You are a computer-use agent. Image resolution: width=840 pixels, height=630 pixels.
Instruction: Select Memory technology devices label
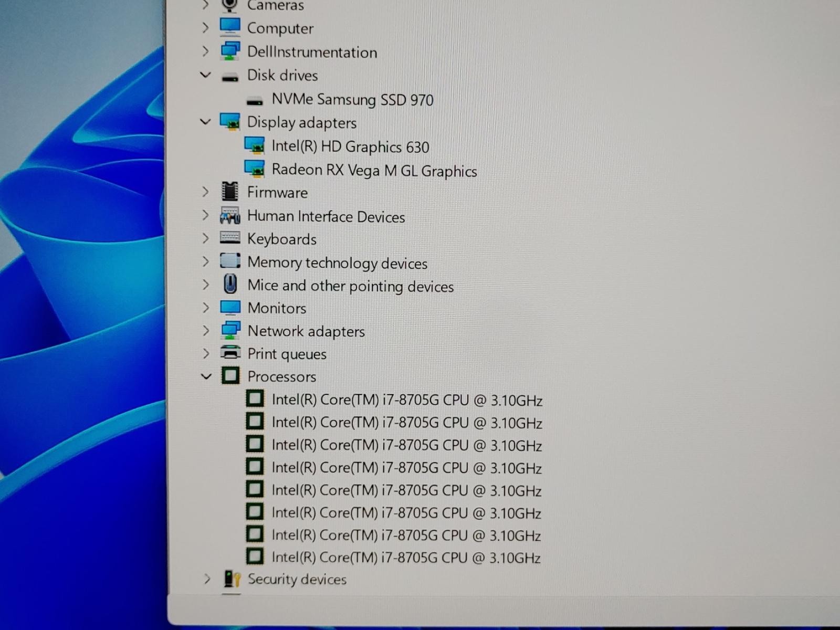tap(338, 262)
